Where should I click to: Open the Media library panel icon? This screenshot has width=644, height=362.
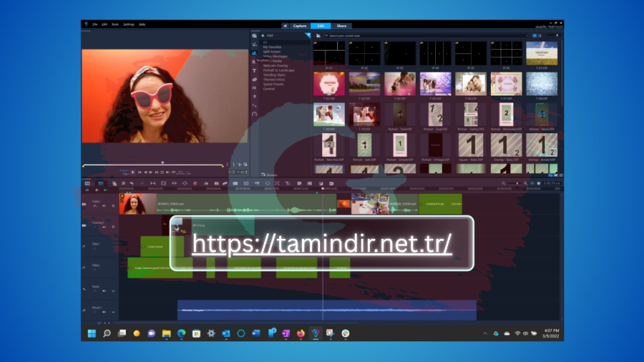254,36
